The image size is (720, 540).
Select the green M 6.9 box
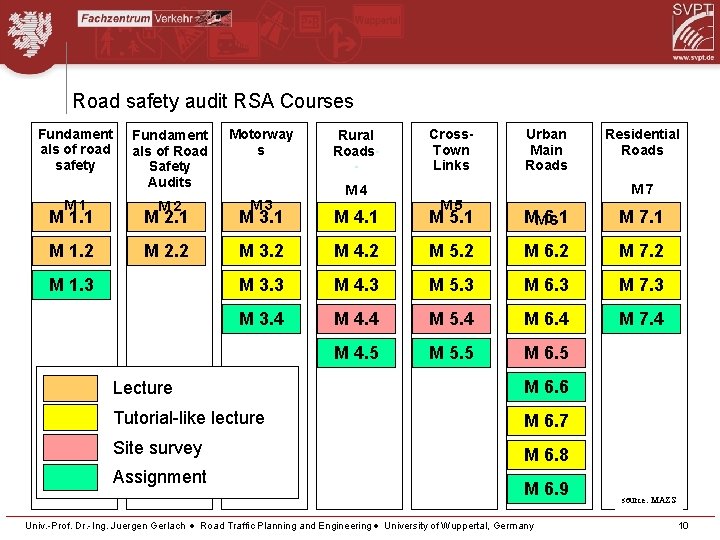[x=546, y=489]
